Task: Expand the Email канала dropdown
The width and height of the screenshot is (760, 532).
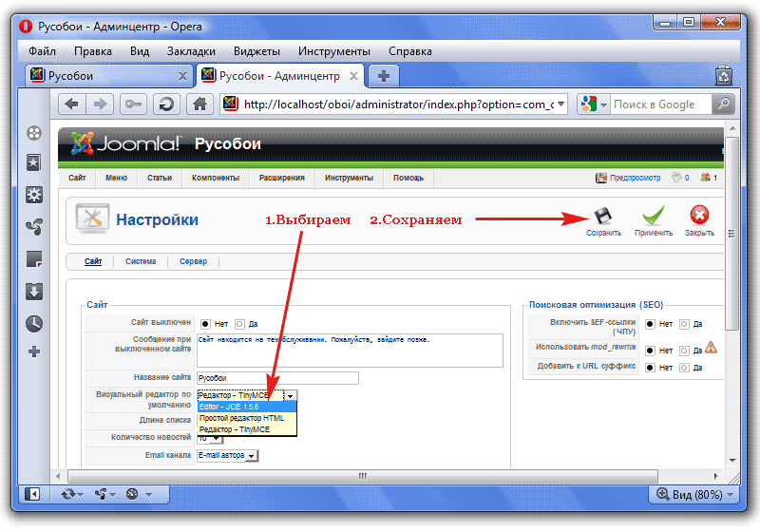Action: [252, 456]
